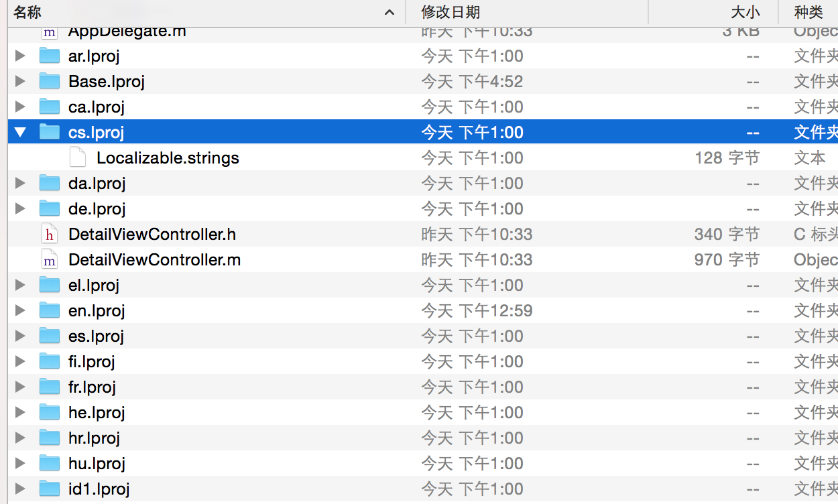
Task: Click the folder icon next to ar.lproj
Action: coord(49,56)
